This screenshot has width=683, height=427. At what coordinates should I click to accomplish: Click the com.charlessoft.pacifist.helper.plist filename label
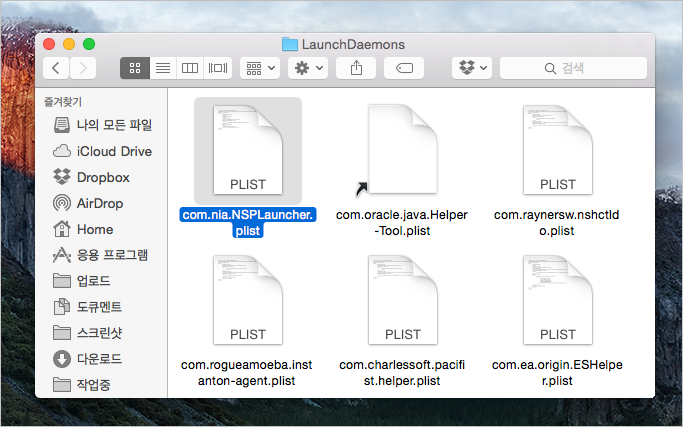(402, 373)
